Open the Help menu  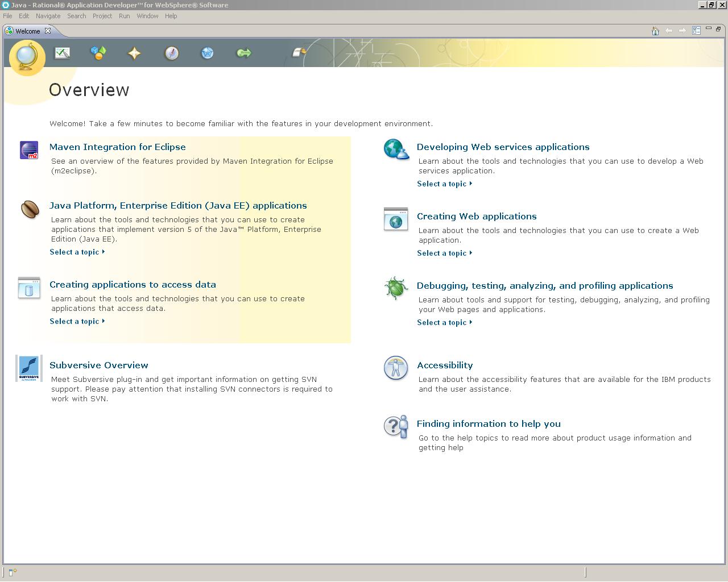171,16
